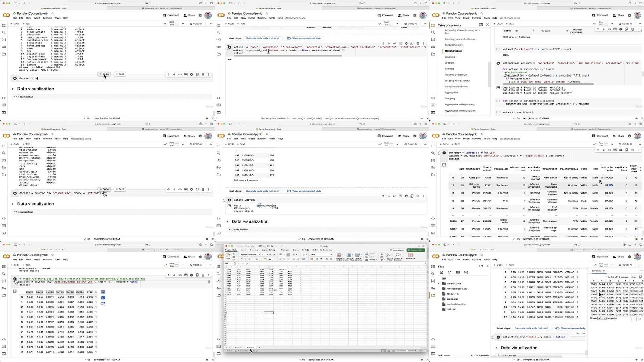Open census.csv in the Files panel
The height and width of the screenshot is (362, 644).
pyautogui.click(x=453, y=294)
